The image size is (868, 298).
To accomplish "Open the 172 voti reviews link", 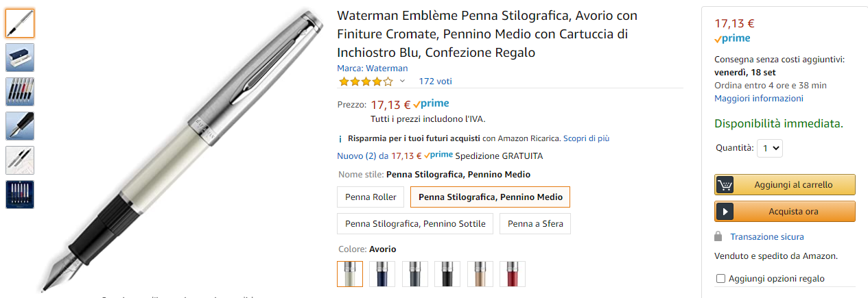I will (435, 82).
